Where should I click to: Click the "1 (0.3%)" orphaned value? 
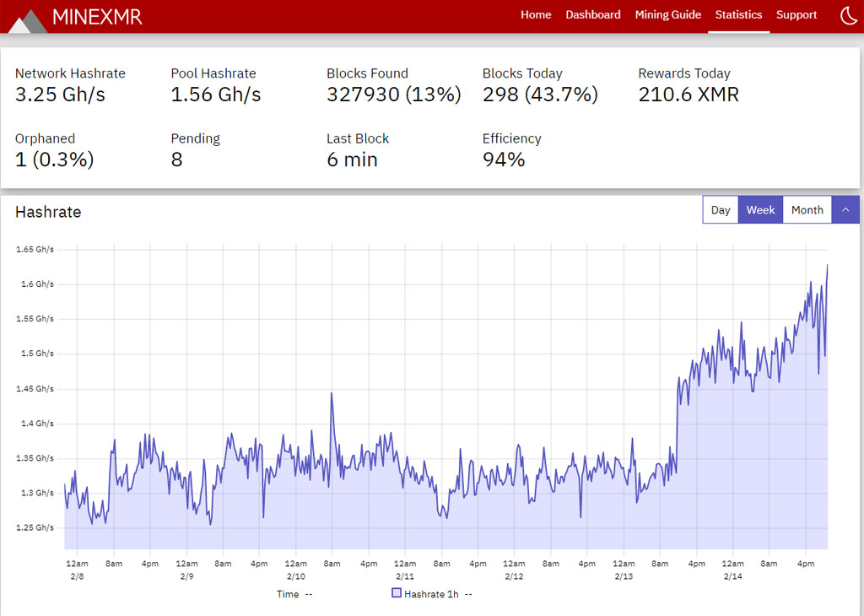point(55,159)
